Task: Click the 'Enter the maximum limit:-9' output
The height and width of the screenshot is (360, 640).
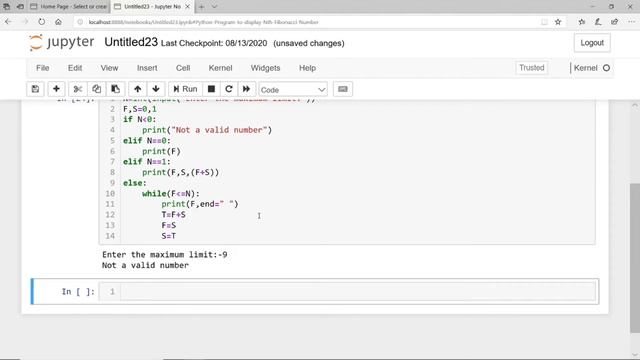Action: 164,255
